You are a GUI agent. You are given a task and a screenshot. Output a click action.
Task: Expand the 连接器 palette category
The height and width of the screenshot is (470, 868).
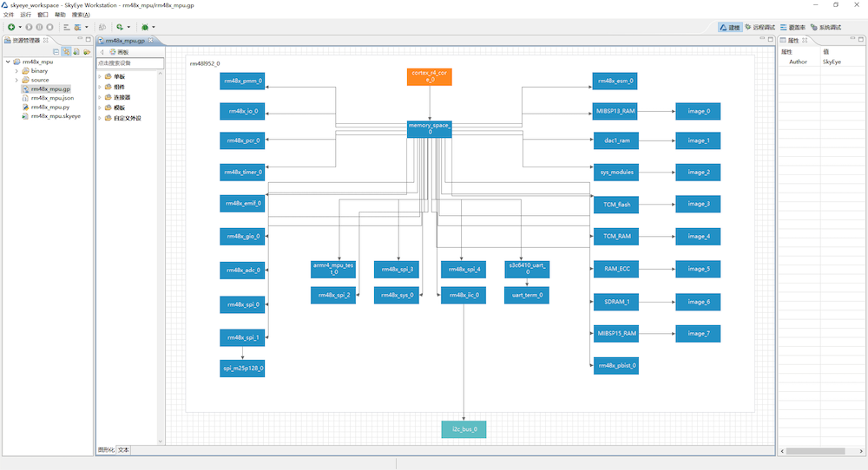click(x=100, y=97)
